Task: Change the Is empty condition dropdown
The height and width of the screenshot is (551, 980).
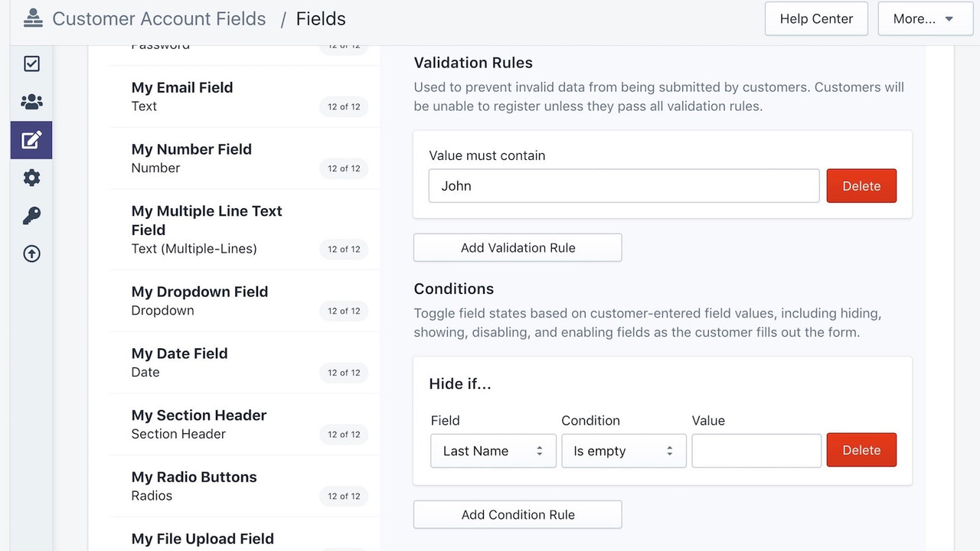Action: [x=623, y=451]
